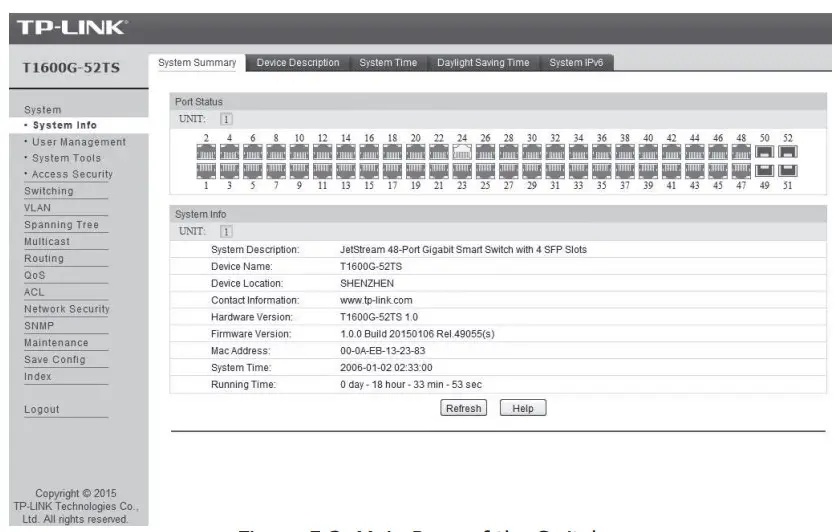Image resolution: width=838 pixels, height=532 pixels.
Task: Select SFP port 52 icon
Action: tap(788, 152)
